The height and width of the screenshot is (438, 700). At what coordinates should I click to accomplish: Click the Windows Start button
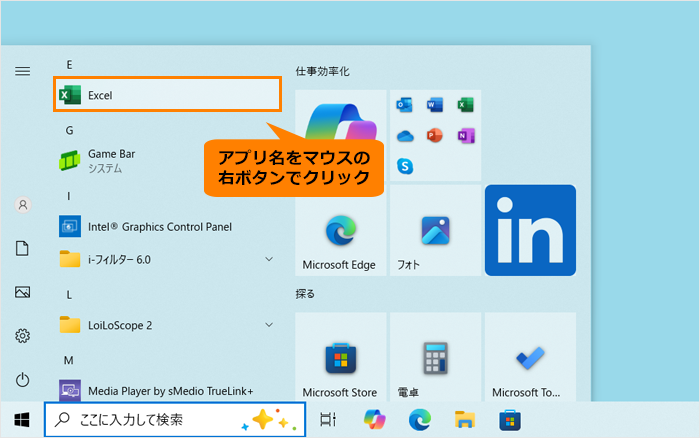[22, 420]
